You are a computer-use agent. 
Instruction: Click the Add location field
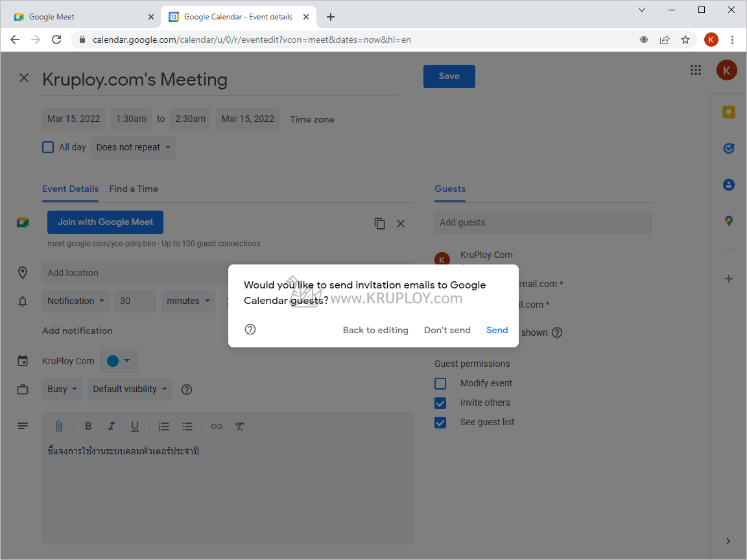[136, 273]
